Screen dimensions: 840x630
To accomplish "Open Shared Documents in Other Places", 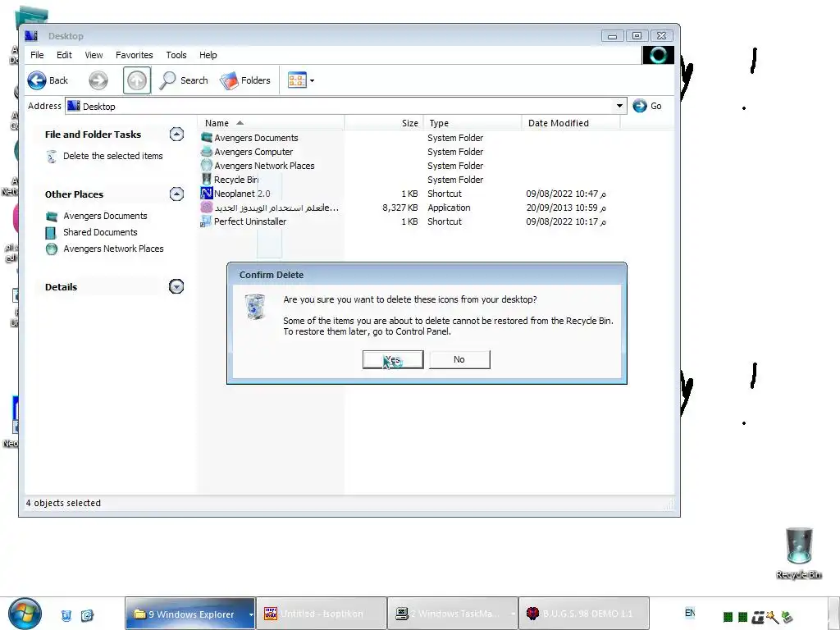I will pos(100,232).
